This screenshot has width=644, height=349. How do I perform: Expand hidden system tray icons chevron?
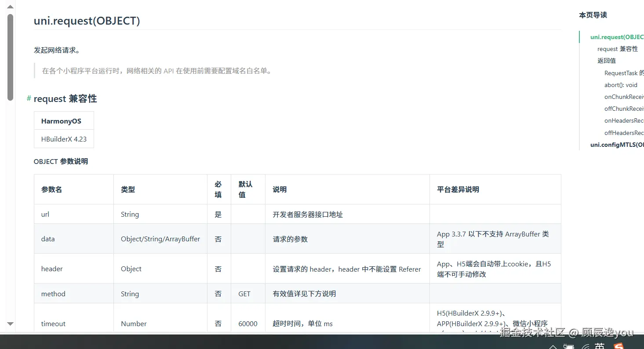coord(553,347)
